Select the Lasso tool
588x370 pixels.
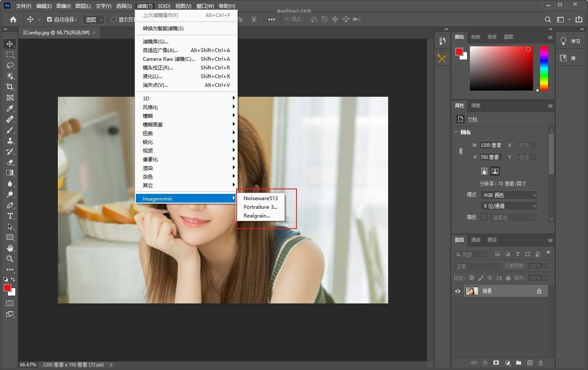pos(10,65)
